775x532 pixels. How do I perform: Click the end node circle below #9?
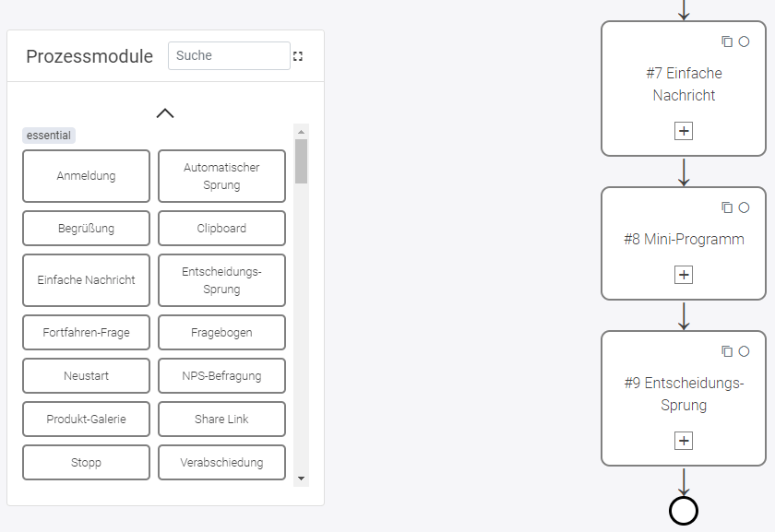(x=683, y=508)
